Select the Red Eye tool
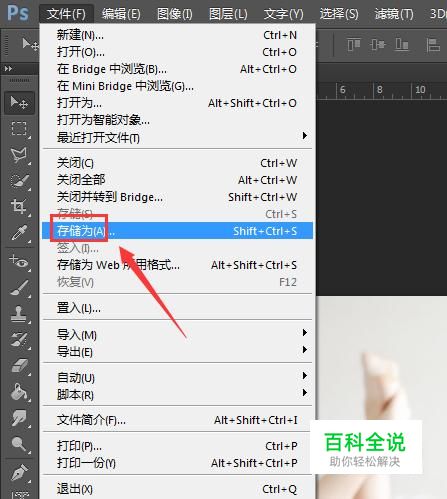Screen dimensions: 447x499 click(x=19, y=262)
